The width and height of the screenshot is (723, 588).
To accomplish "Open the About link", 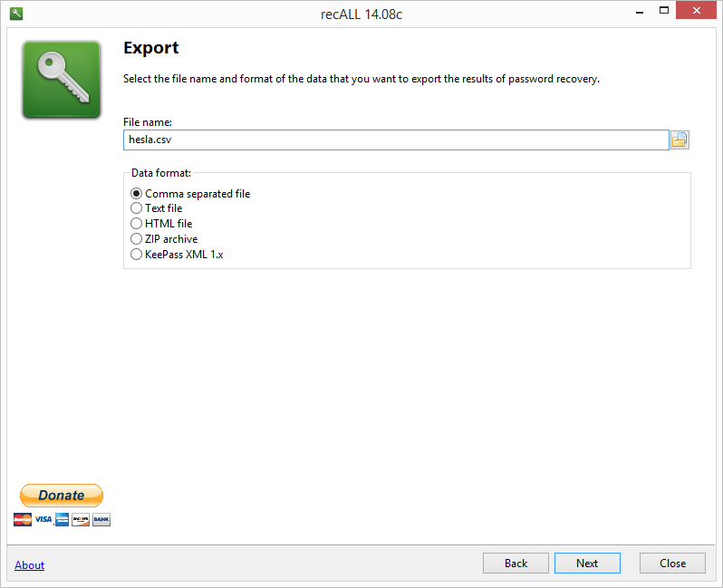I will point(30,565).
